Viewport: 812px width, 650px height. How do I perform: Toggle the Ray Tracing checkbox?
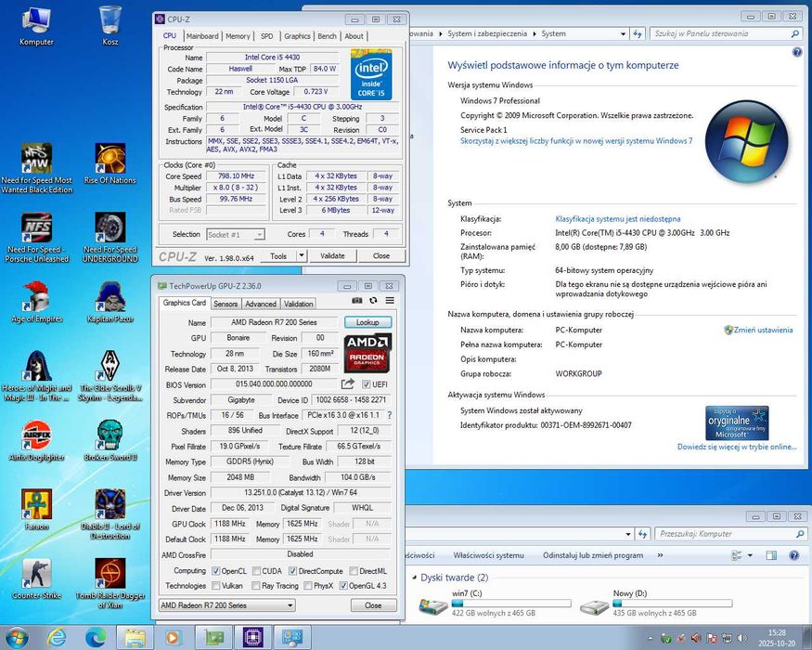pyautogui.click(x=256, y=586)
